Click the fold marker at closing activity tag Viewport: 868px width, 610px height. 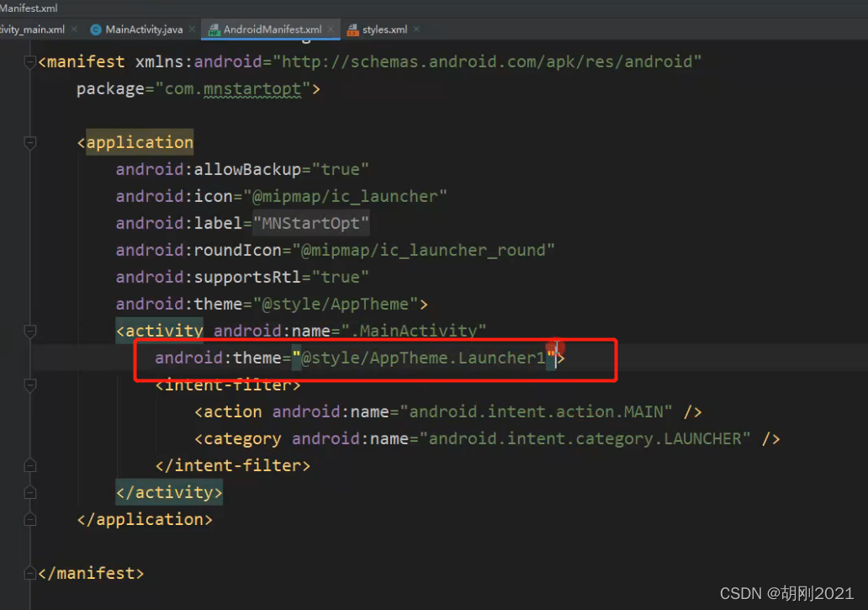[x=30, y=492]
